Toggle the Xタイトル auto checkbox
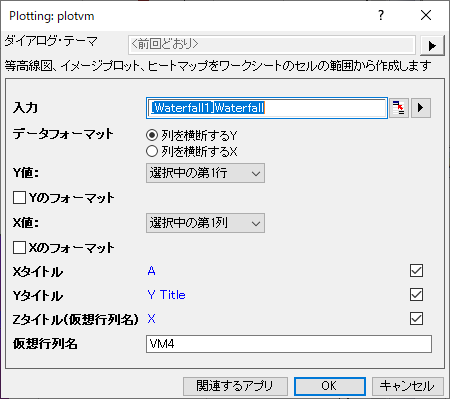Screen dimensions: 450x399 416,271
